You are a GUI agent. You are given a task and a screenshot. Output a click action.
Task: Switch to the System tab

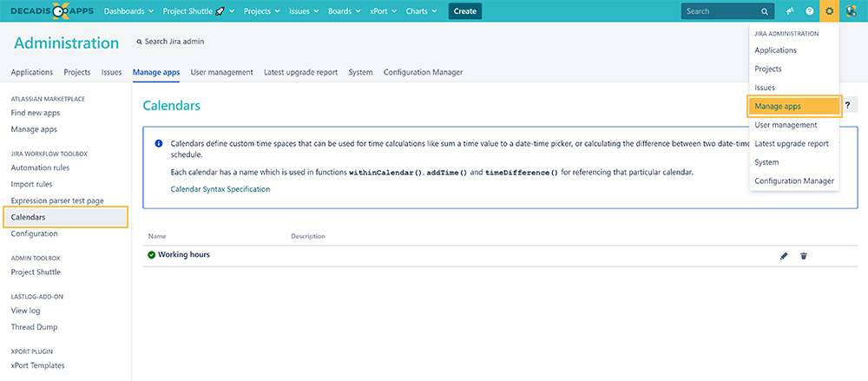tap(360, 72)
